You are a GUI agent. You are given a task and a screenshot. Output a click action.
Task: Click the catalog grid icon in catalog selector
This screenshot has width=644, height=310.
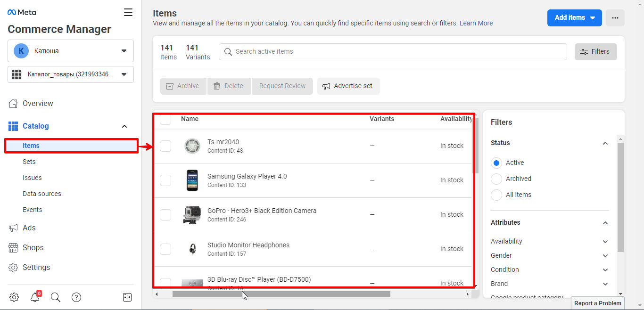(17, 74)
